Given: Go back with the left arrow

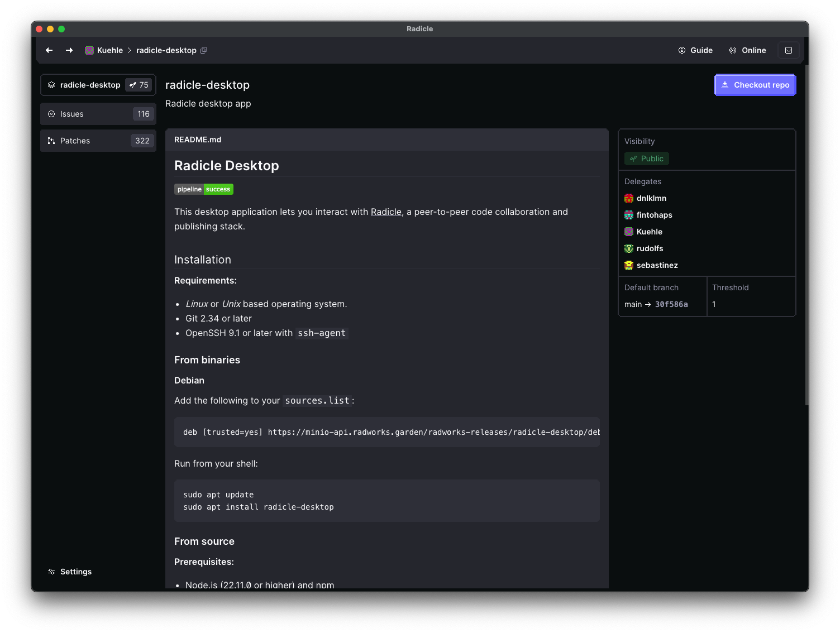Looking at the screenshot, I should [49, 50].
